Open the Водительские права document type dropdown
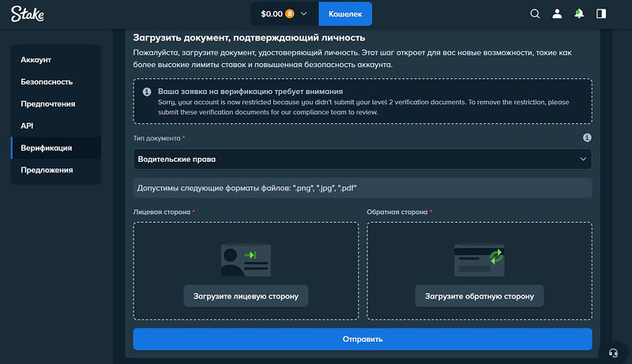 [362, 159]
